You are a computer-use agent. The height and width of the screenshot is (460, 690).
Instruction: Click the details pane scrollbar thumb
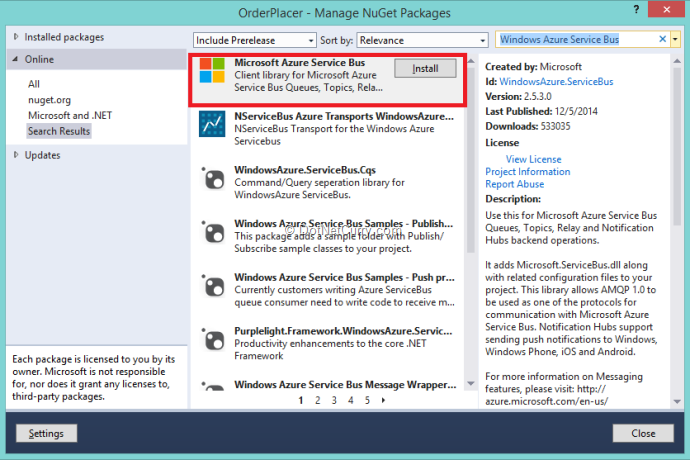[677, 146]
